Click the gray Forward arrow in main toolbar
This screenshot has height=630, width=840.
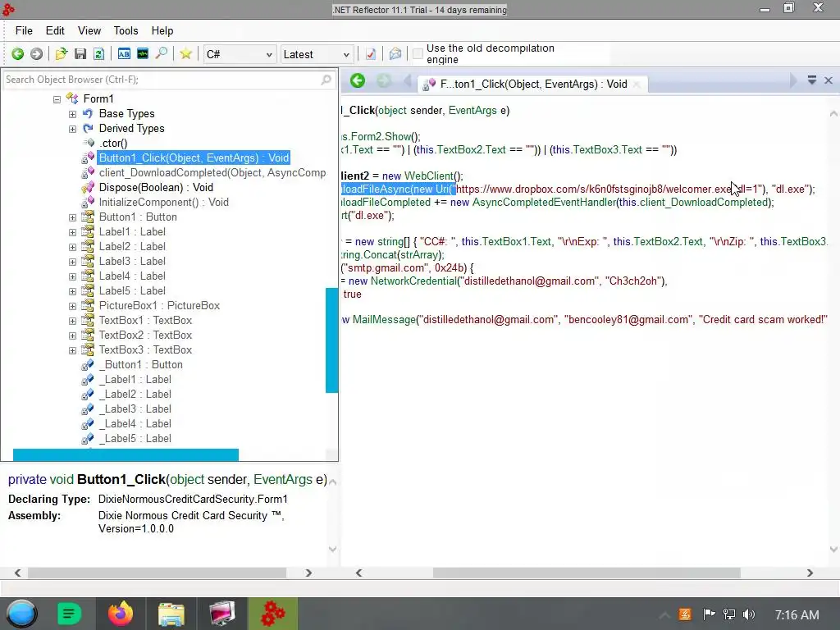coord(36,54)
